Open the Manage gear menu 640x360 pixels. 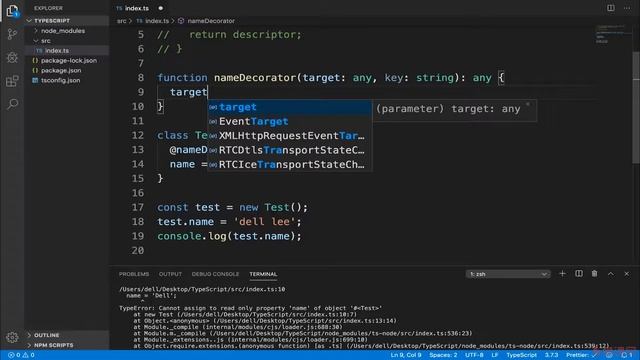pyautogui.click(x=12, y=337)
